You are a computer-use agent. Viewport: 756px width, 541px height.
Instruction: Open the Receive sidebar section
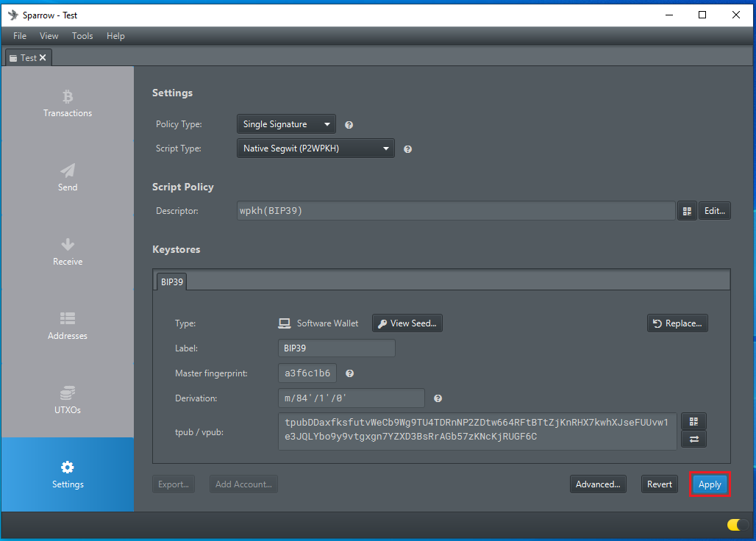68,252
